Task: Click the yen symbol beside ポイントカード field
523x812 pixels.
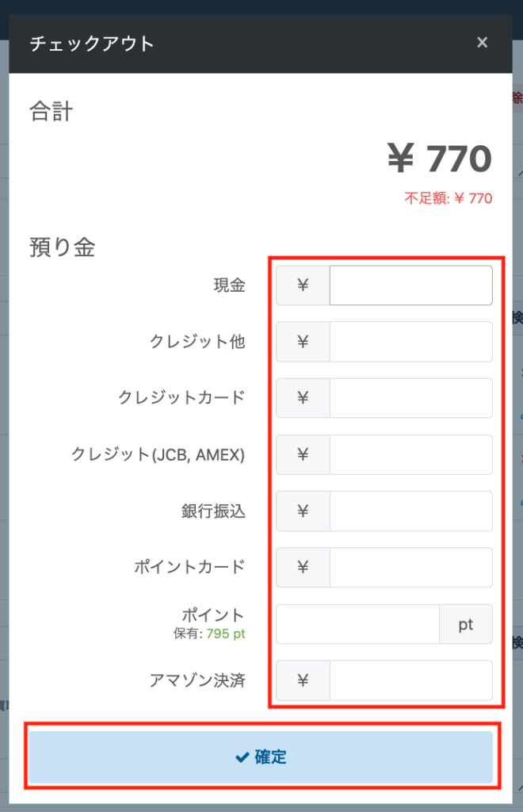Action: click(x=303, y=567)
